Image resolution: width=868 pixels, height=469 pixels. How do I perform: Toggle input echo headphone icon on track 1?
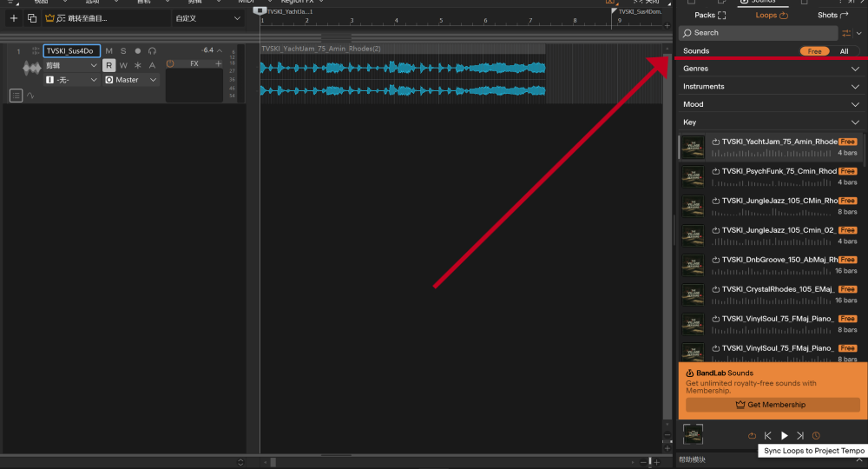[152, 51]
